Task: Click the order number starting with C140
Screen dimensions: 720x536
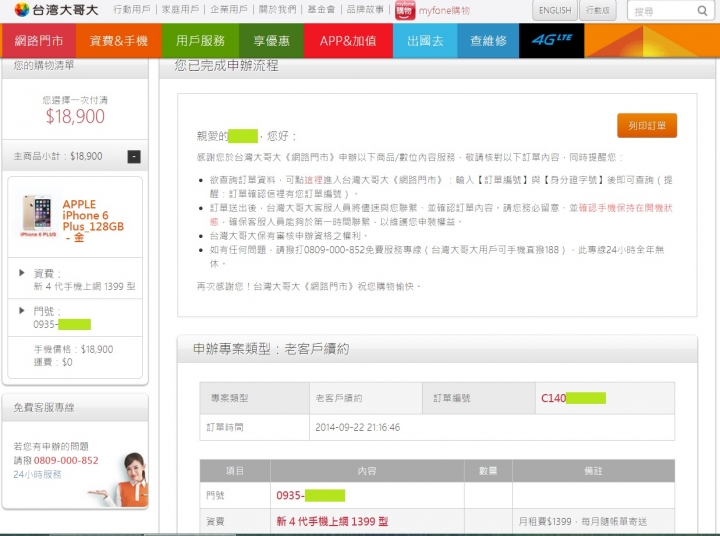Action: 573,398
